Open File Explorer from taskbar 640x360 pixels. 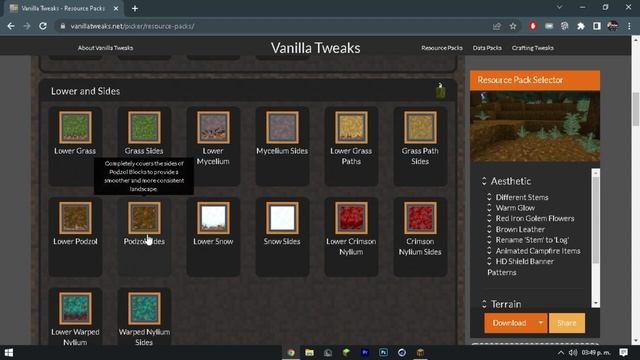point(309,353)
